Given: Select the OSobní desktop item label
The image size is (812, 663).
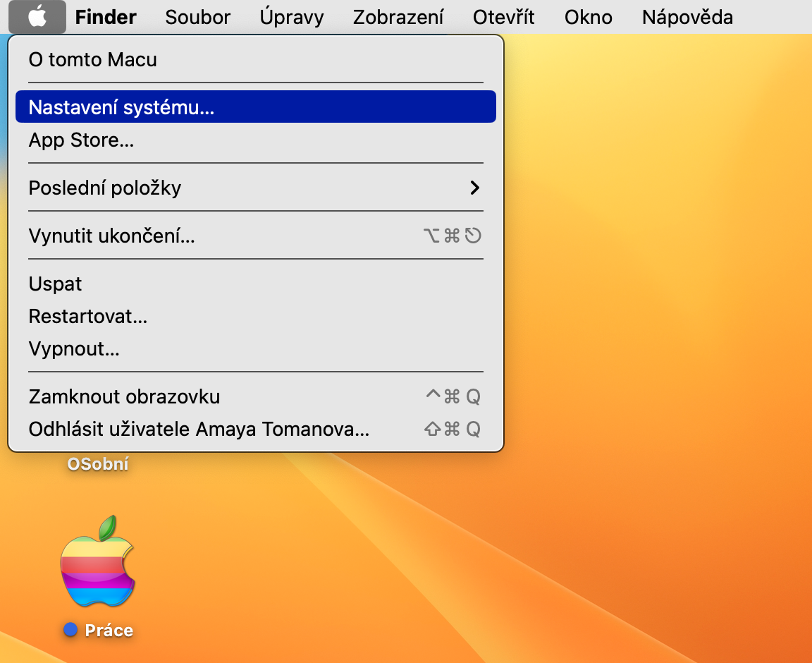Looking at the screenshot, I should (x=98, y=464).
